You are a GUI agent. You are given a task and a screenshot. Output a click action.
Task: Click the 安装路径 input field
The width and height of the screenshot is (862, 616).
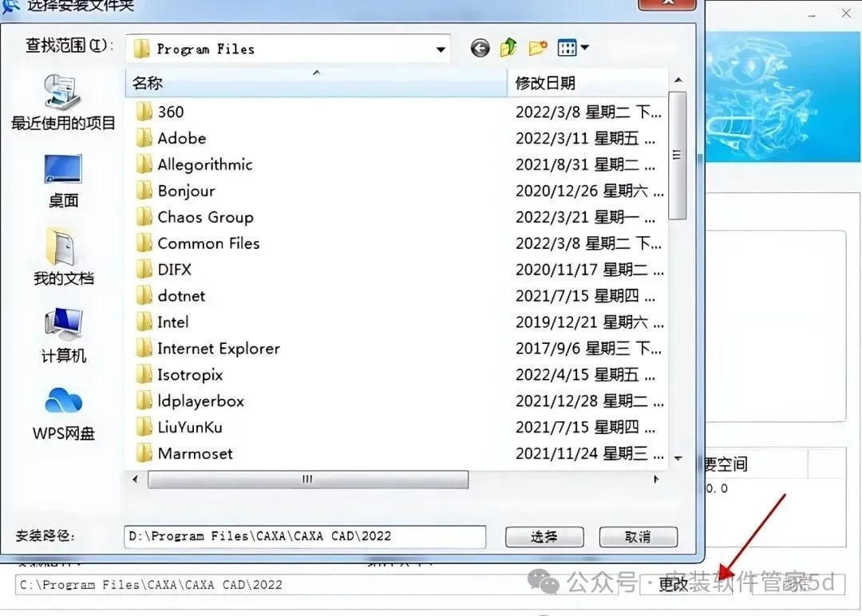pos(305,536)
